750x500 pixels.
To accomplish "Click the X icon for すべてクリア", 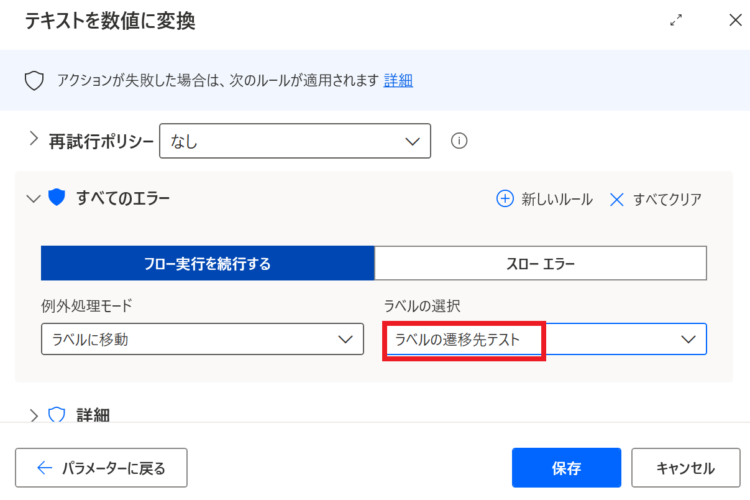I will click(617, 199).
